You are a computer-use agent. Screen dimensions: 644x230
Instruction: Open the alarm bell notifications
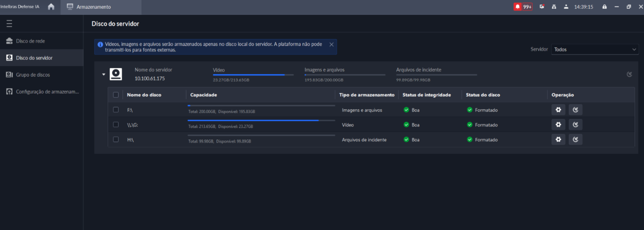pos(518,6)
